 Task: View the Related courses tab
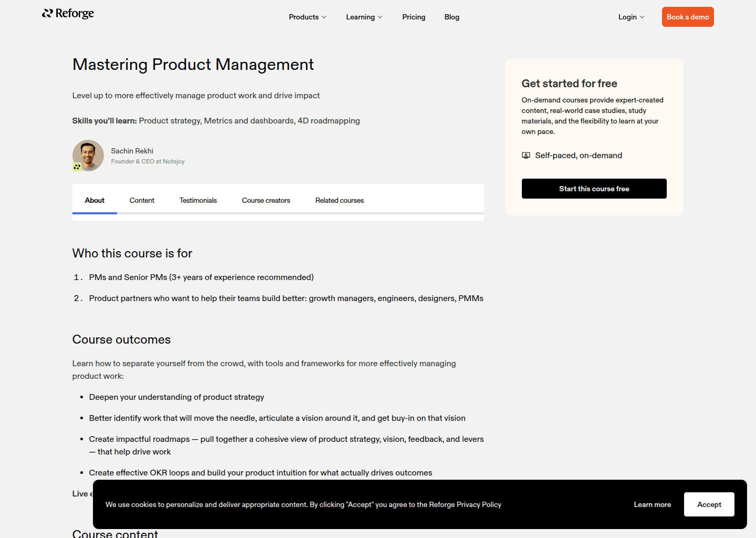click(x=339, y=200)
